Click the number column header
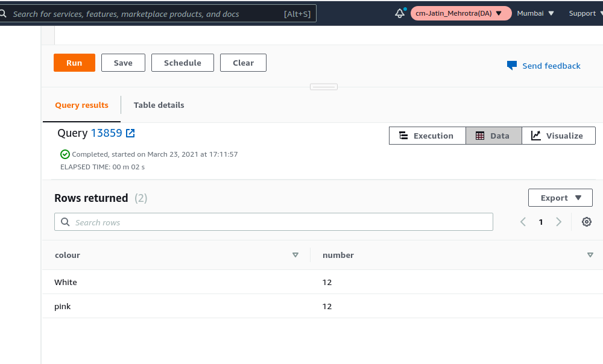603x364 pixels. [338, 255]
